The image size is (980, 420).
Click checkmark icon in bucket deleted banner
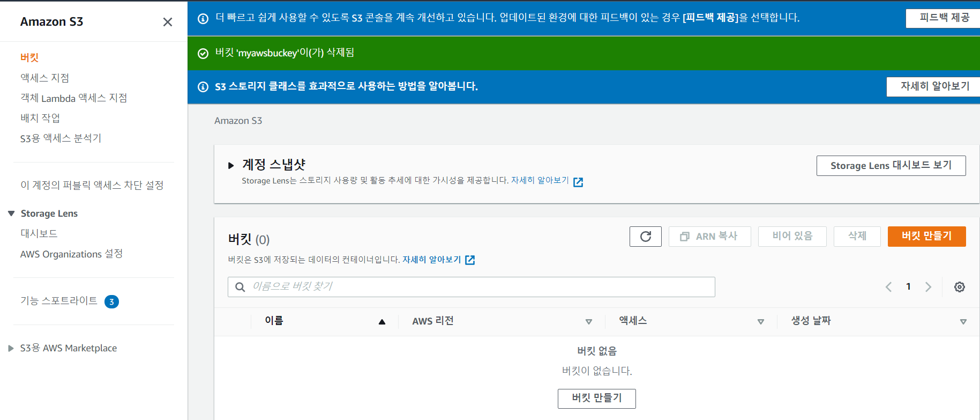point(203,54)
